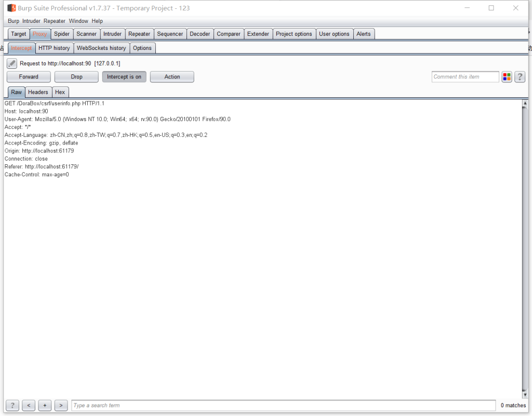This screenshot has width=532, height=416.
Task: Click the pencil edit target icon
Action: click(12, 63)
